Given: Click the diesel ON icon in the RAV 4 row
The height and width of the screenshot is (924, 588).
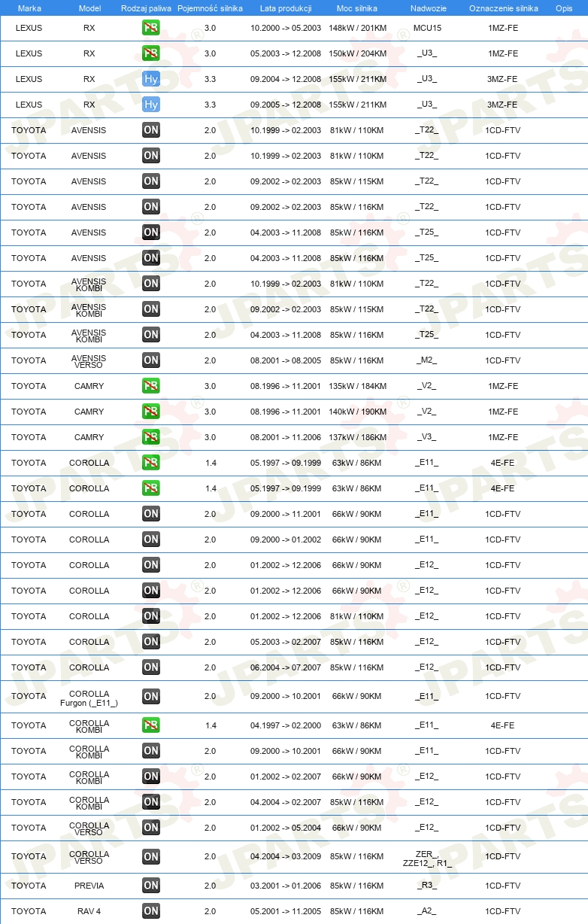Looking at the screenshot, I should (151, 911).
